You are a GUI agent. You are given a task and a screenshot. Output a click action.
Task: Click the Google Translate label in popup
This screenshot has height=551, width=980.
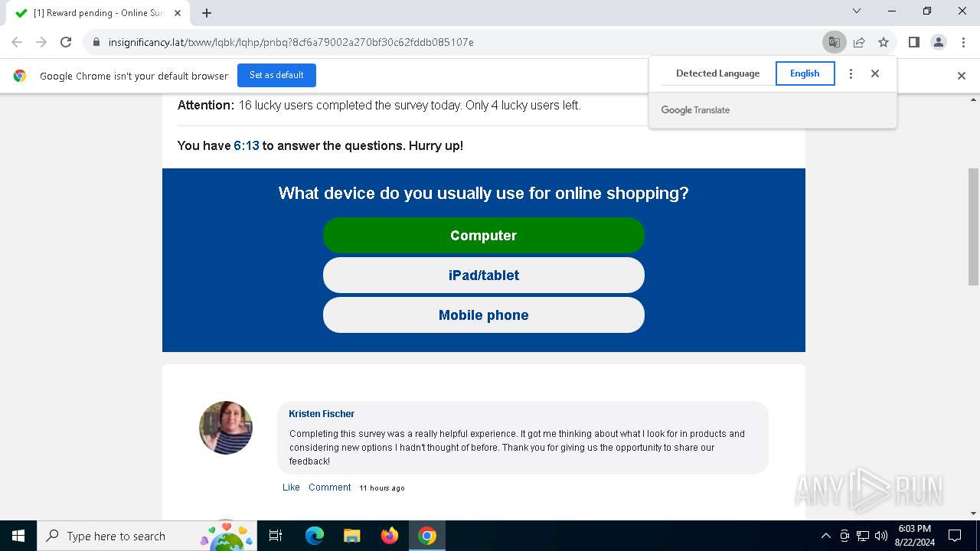point(695,110)
